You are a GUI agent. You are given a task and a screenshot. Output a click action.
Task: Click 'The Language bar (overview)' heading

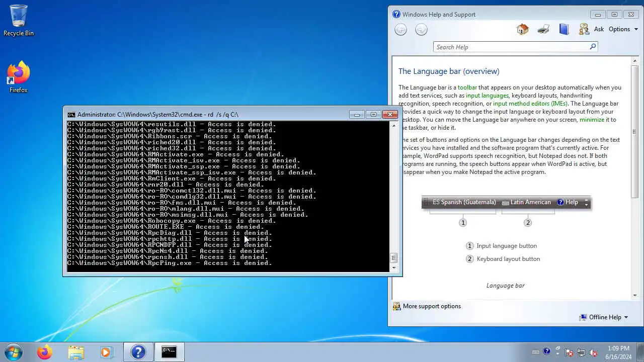[449, 71]
